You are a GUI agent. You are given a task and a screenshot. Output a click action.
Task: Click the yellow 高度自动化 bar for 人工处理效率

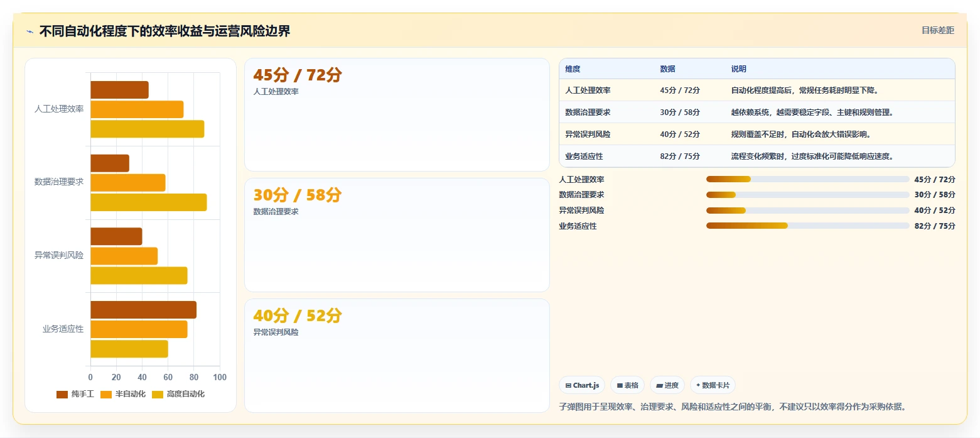click(x=147, y=129)
